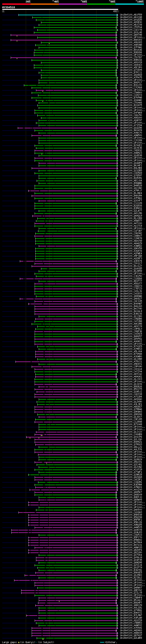Screen dimensions: 146x644
Task: Click the green bar of UniRef100_Q2LWR8
Action: pyautogui.click(x=78, y=638)
